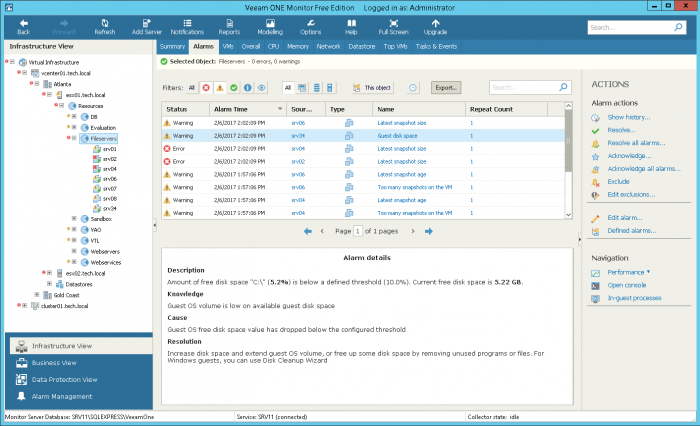Expand the Sandbox resource pool
Viewport: 700px width, 426px height.
74,218
